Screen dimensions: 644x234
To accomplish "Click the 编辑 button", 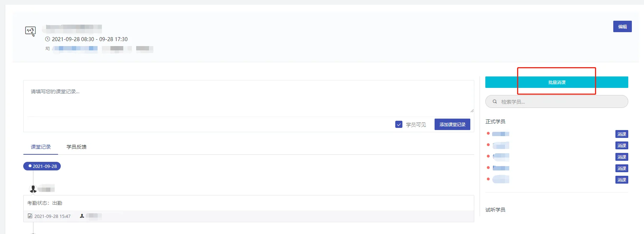I will (x=623, y=26).
